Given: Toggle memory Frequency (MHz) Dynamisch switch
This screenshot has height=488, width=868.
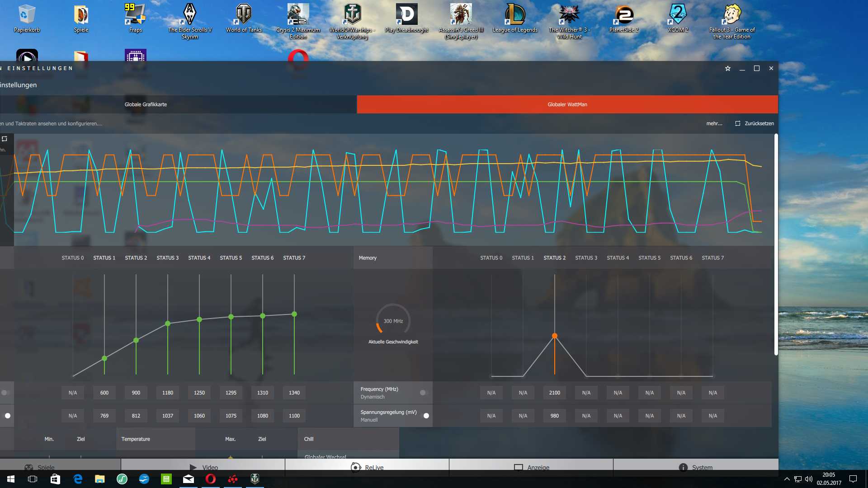Looking at the screenshot, I should (424, 393).
